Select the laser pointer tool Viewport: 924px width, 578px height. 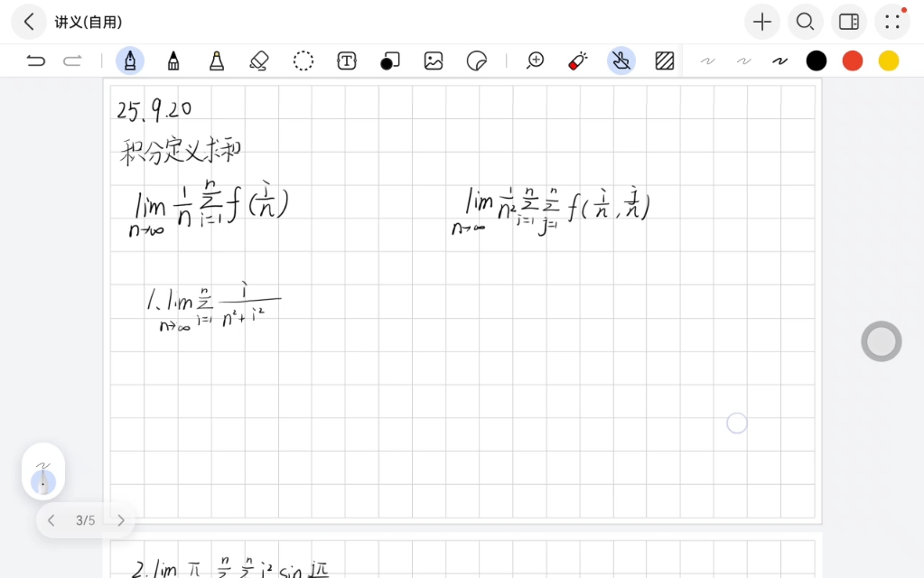click(x=577, y=61)
